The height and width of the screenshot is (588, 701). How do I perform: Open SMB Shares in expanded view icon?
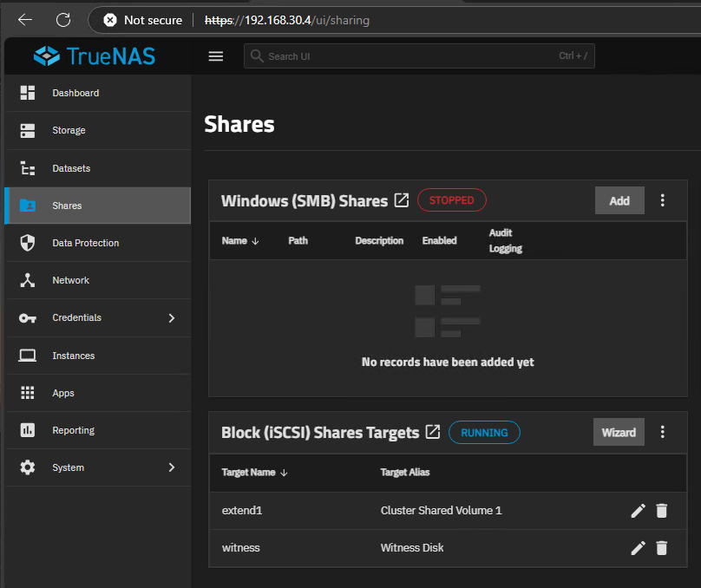coord(402,200)
